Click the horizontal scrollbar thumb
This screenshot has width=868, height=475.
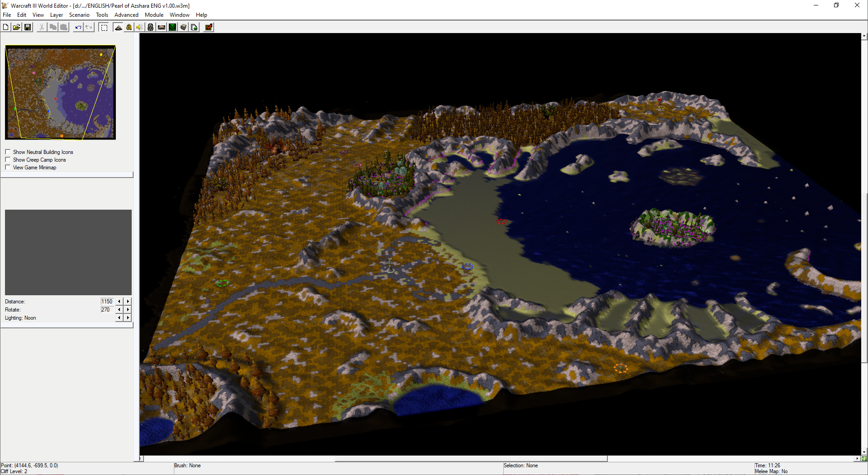coord(471,459)
